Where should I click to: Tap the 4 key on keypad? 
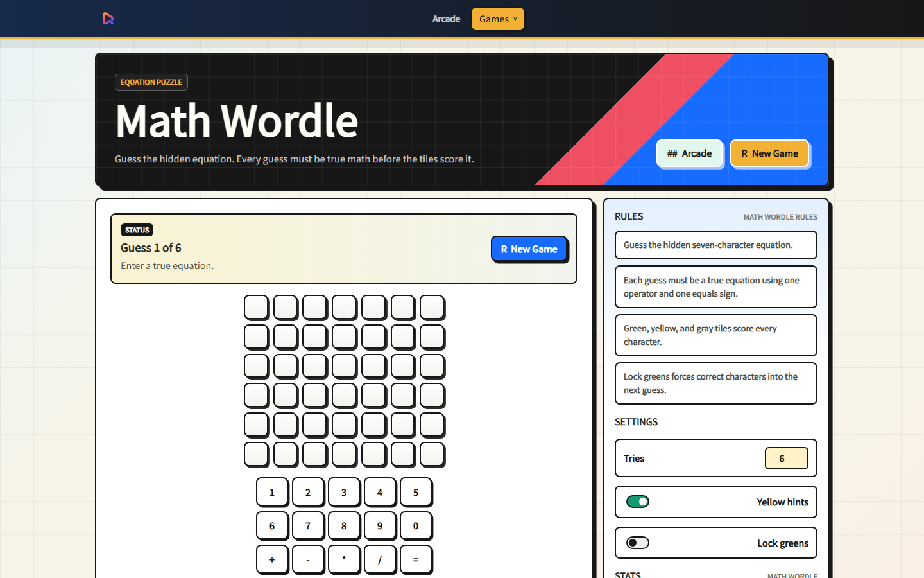tap(380, 493)
